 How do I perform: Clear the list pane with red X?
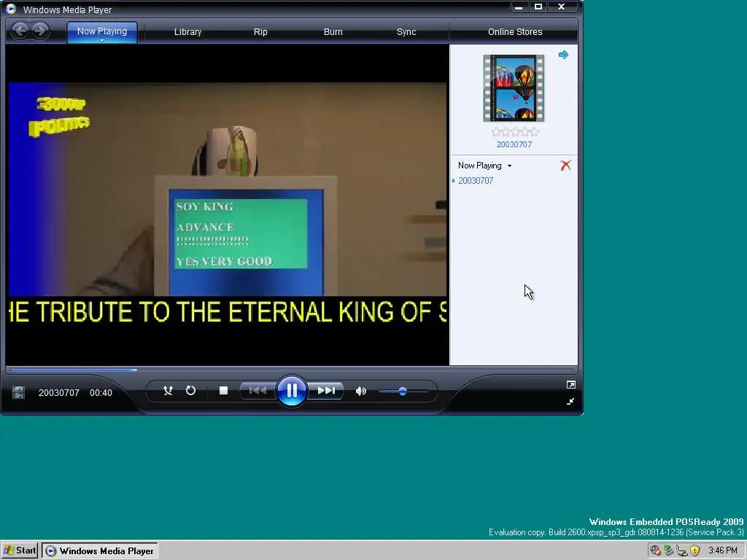coord(565,166)
